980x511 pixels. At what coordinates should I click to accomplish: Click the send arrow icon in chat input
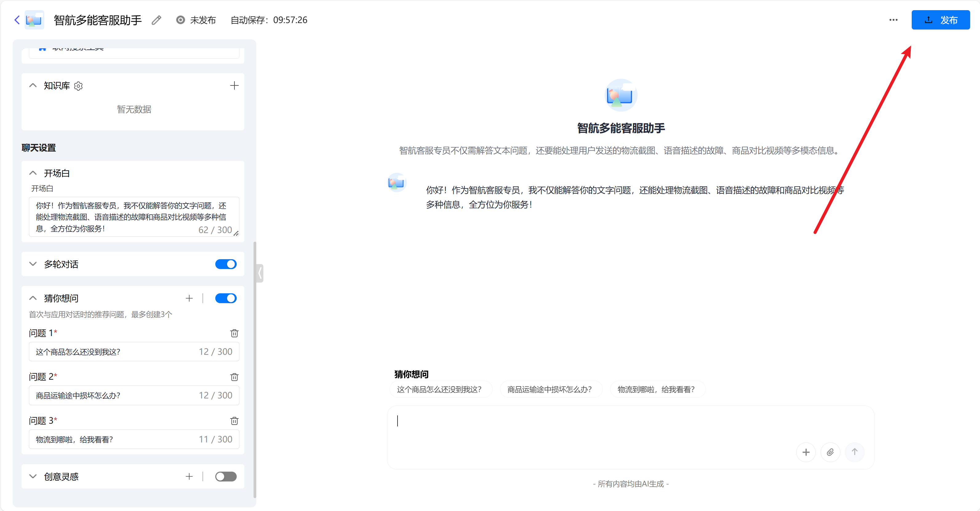tap(855, 452)
